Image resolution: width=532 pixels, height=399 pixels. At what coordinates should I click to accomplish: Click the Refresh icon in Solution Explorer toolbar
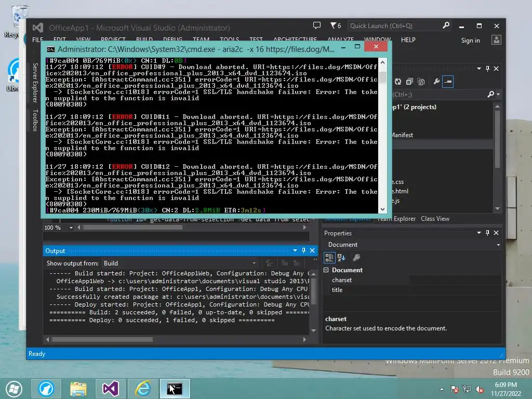(398, 82)
